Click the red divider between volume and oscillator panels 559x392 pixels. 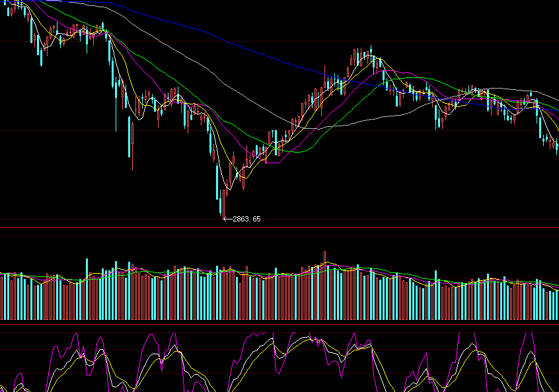point(279,324)
